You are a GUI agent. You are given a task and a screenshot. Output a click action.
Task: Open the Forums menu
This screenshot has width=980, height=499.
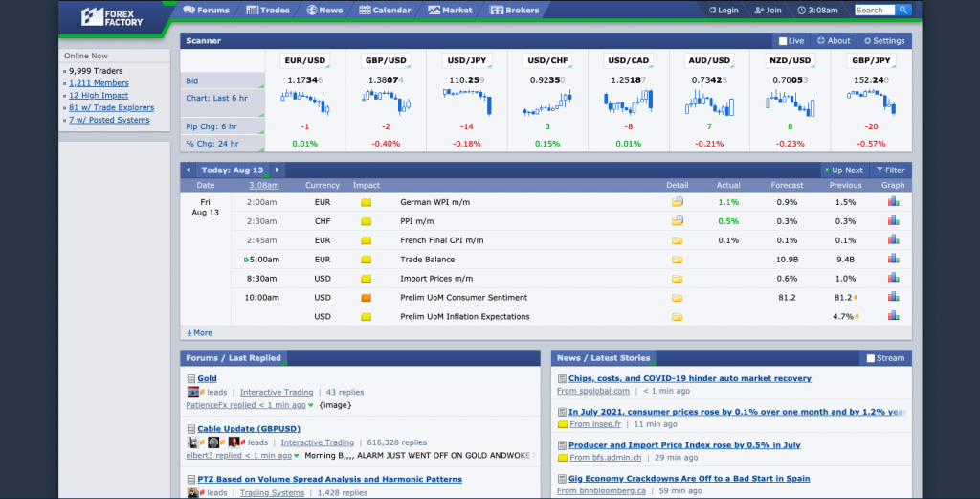point(207,10)
